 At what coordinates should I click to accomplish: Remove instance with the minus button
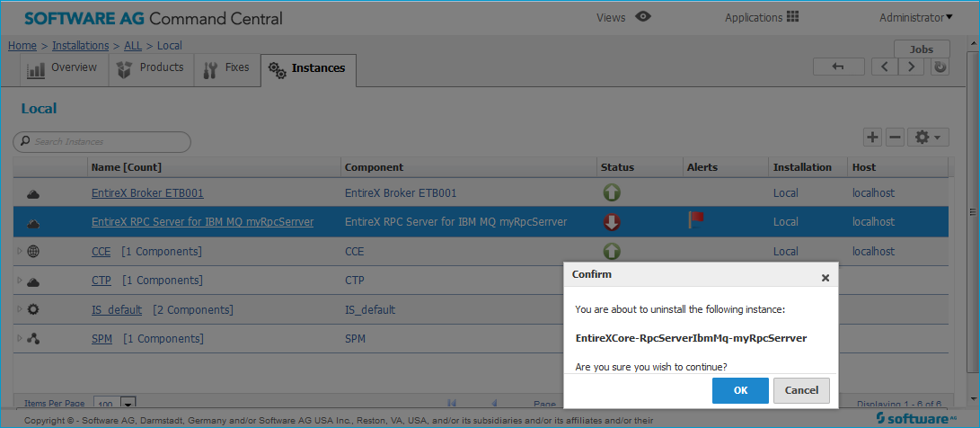click(x=895, y=137)
